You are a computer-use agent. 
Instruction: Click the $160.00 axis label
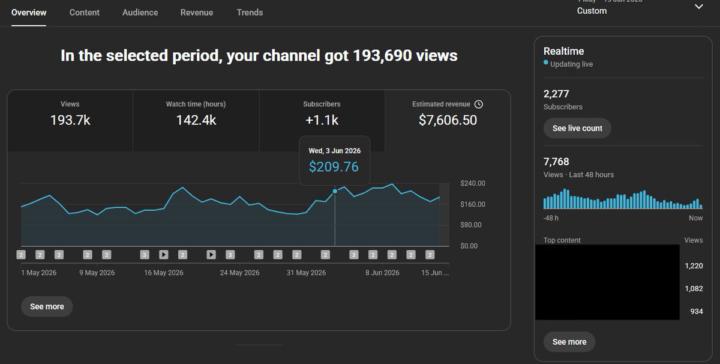point(472,204)
